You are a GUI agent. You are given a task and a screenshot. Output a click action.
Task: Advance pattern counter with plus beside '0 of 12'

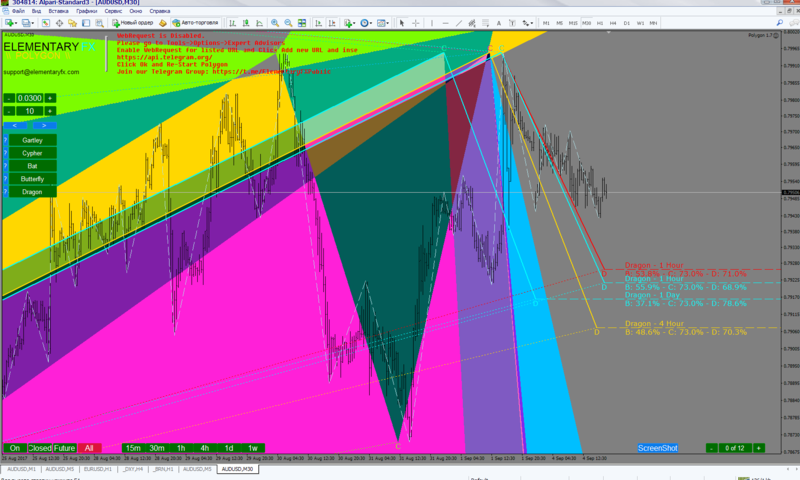pos(759,448)
